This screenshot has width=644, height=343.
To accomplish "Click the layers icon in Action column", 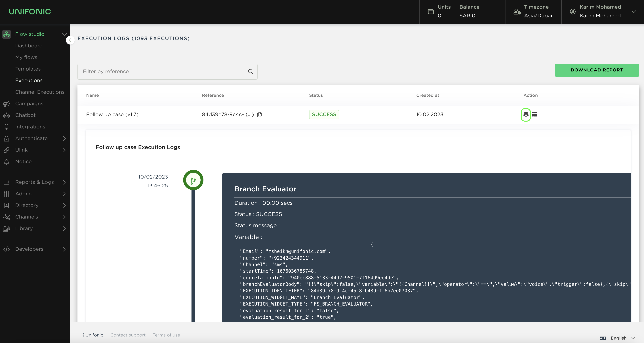I will [526, 114].
